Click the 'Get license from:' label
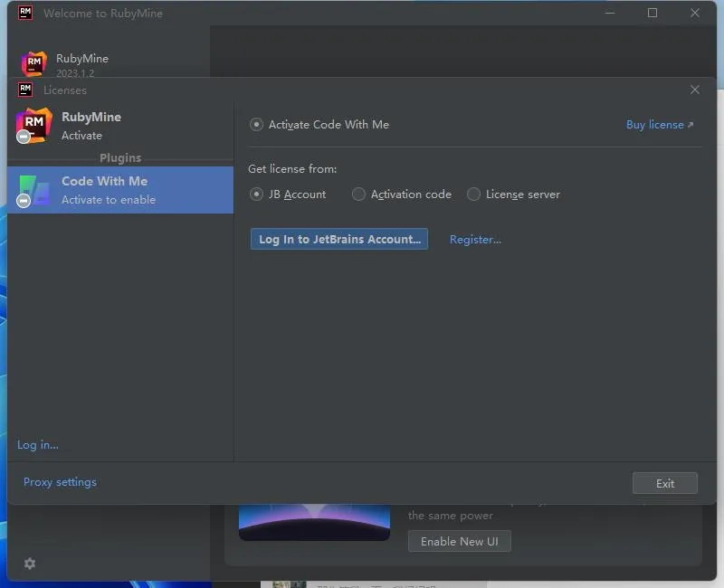 pyautogui.click(x=292, y=169)
